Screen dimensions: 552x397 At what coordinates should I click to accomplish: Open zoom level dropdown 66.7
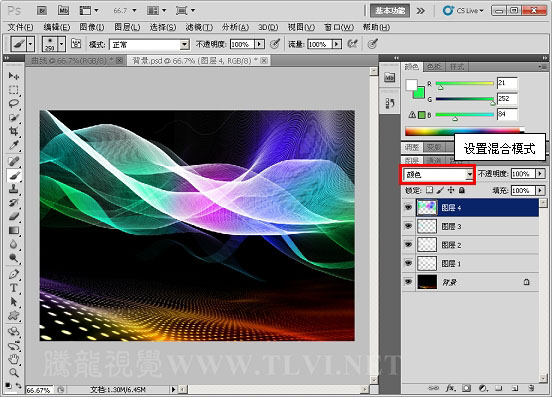pos(134,11)
